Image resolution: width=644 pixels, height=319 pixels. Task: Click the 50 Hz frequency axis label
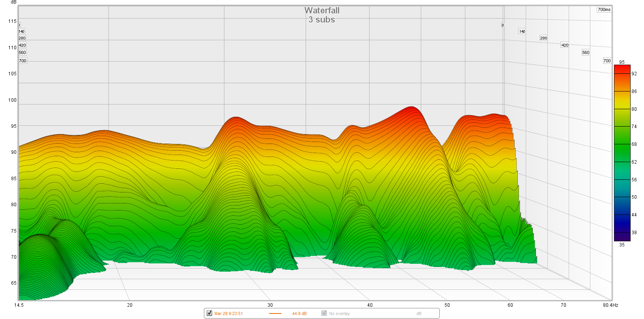(x=447, y=305)
